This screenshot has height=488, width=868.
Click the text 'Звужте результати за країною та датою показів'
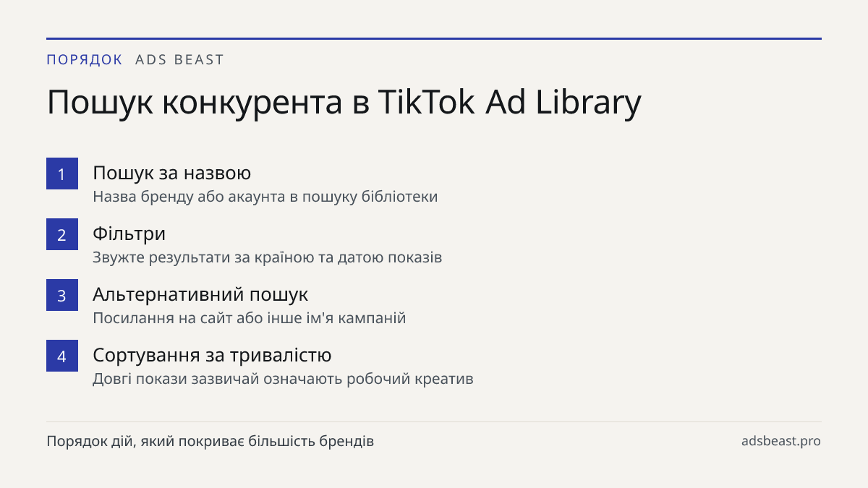pos(267,257)
